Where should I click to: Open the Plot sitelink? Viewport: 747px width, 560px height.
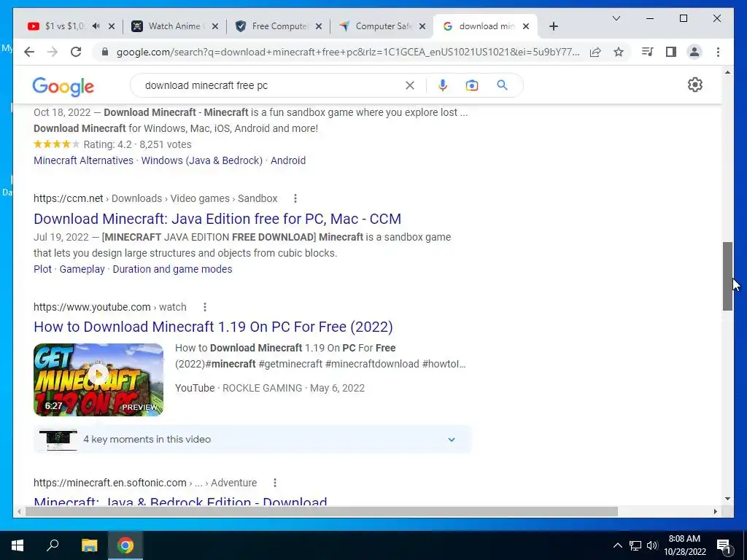pos(42,269)
